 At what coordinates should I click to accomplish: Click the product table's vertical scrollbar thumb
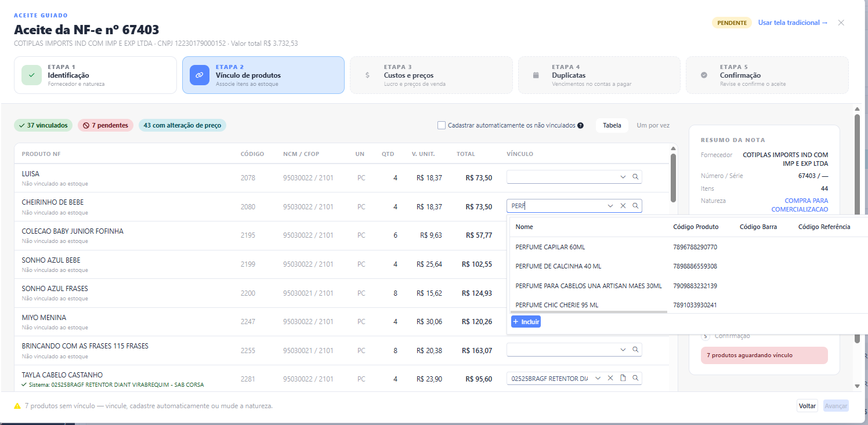tap(673, 177)
